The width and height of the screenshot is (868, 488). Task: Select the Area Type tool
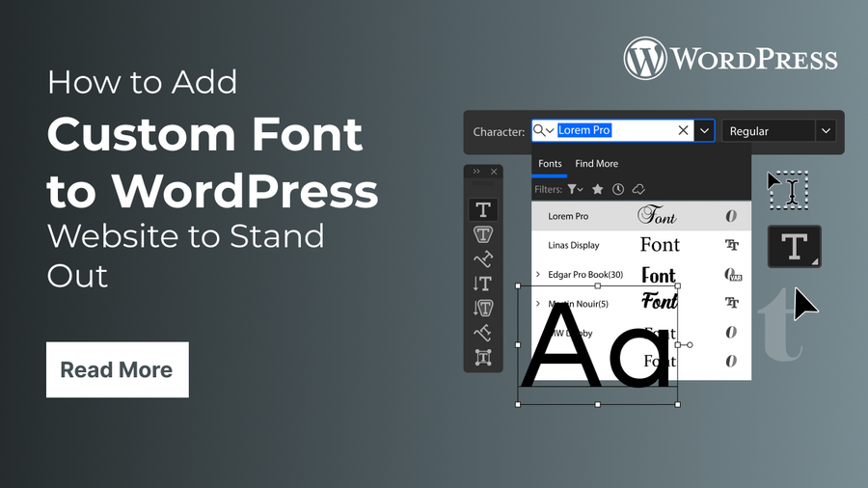point(483,234)
